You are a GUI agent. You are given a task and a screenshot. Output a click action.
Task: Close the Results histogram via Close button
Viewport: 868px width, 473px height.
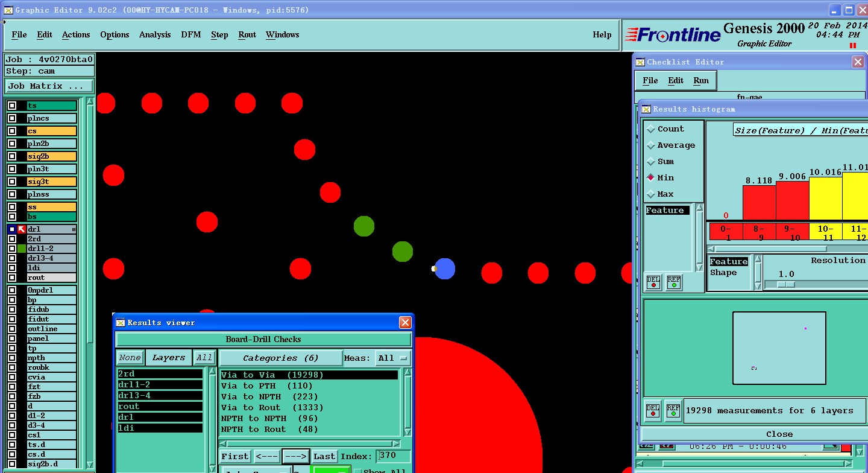point(779,434)
